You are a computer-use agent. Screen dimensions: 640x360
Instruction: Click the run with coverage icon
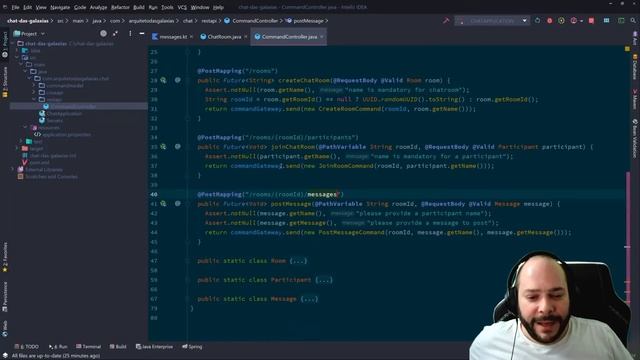561,20
